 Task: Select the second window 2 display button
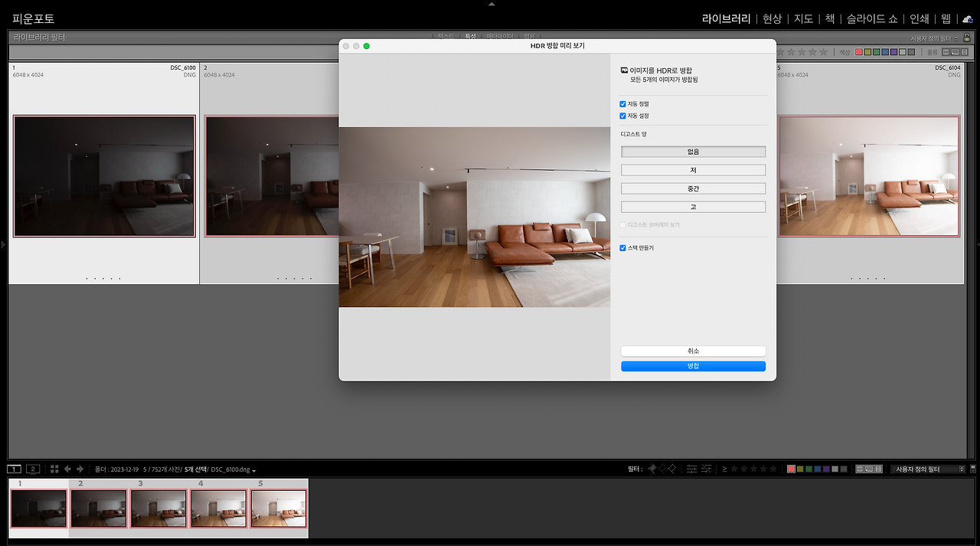click(x=33, y=469)
